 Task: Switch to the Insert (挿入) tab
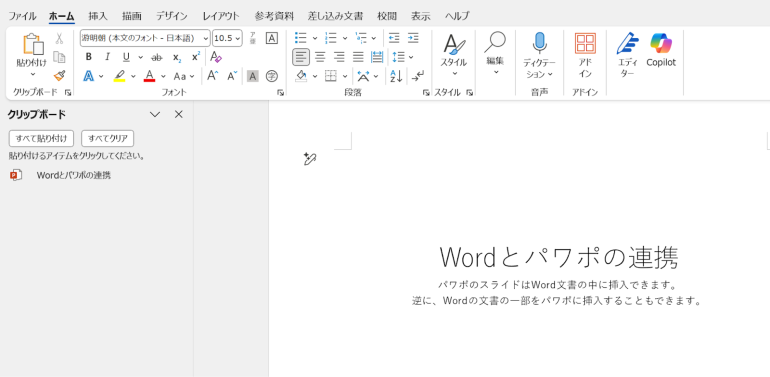click(98, 16)
